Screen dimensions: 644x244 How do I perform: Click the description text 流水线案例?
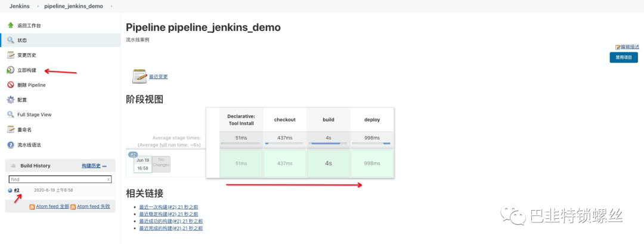coord(138,40)
